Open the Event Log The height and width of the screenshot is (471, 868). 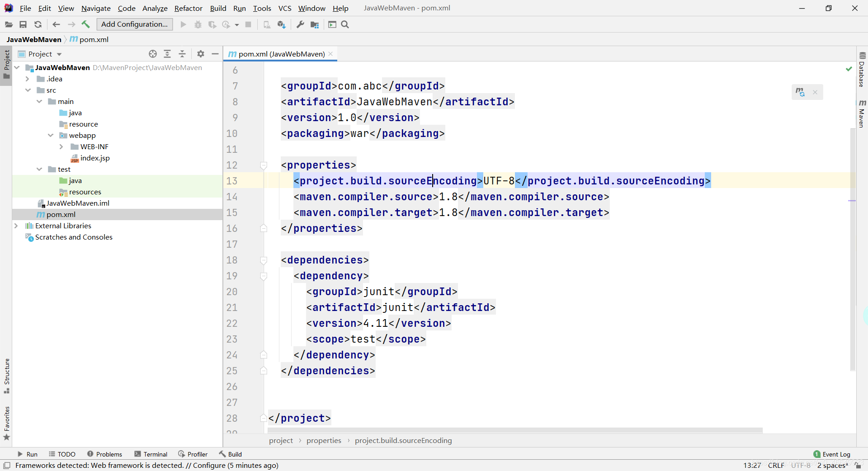click(x=832, y=454)
